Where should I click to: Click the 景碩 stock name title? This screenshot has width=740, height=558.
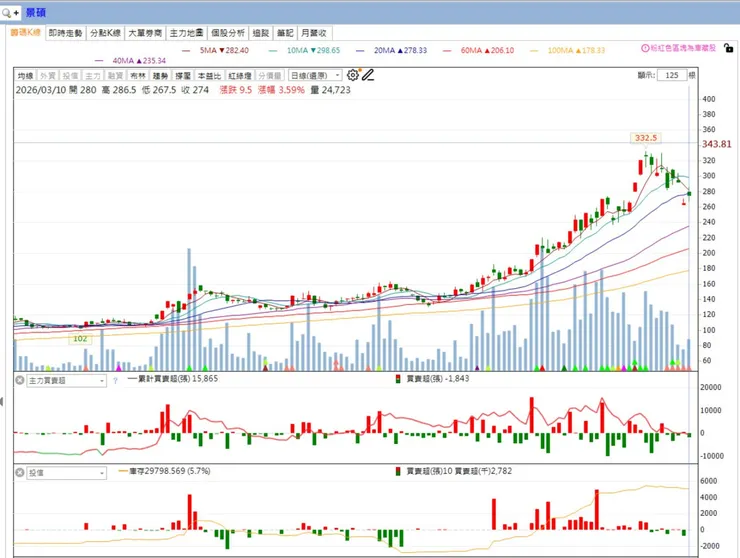coord(36,13)
